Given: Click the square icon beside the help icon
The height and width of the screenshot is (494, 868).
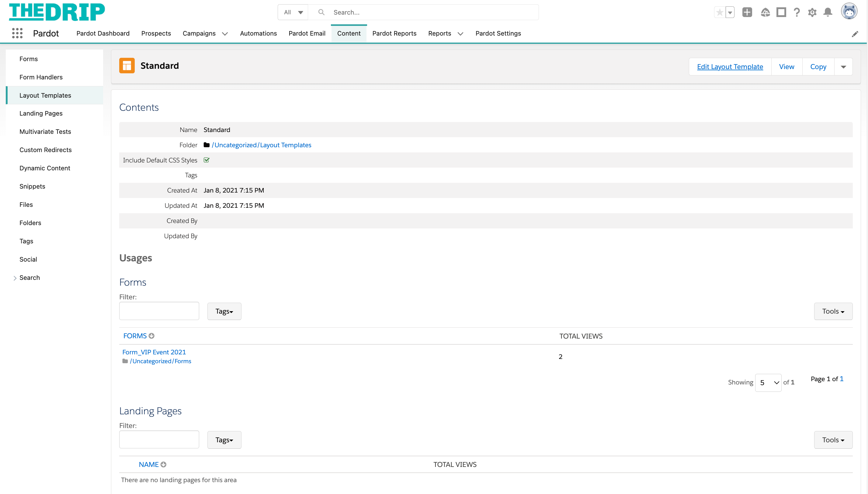Looking at the screenshot, I should (x=781, y=12).
